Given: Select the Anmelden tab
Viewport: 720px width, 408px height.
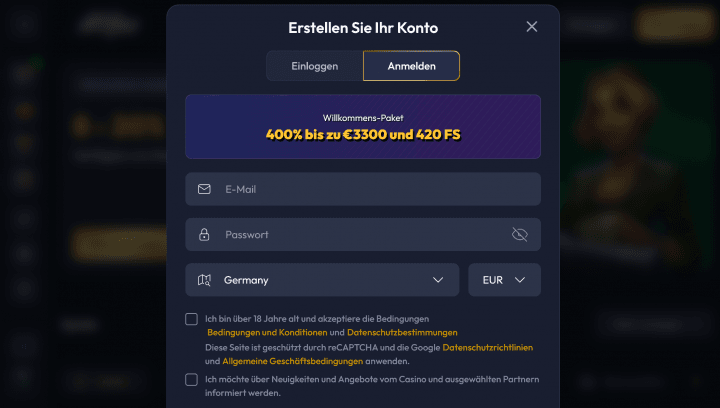Looking at the screenshot, I should point(411,66).
